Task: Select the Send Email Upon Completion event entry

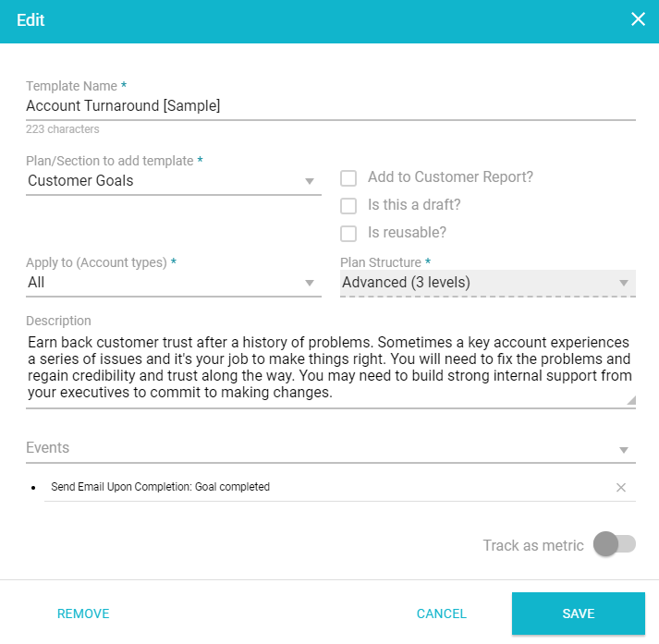Action: click(x=161, y=487)
